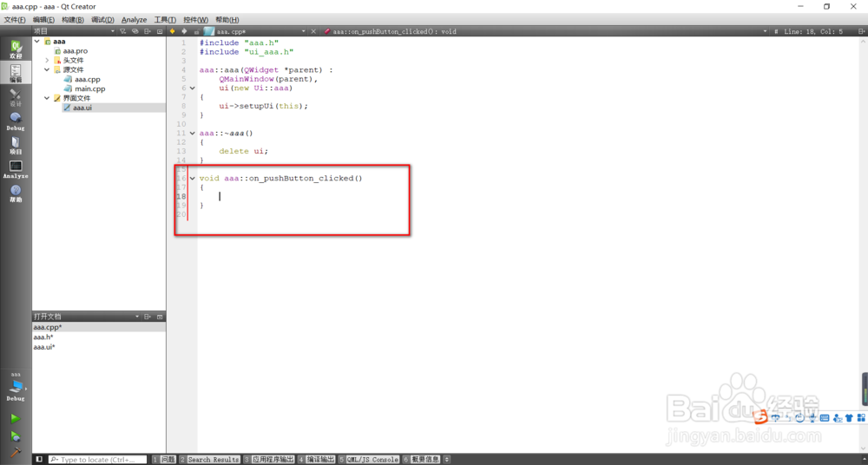Viewport: 868px width, 465px height.
Task: Collapse the aaa project root node
Action: 37,42
